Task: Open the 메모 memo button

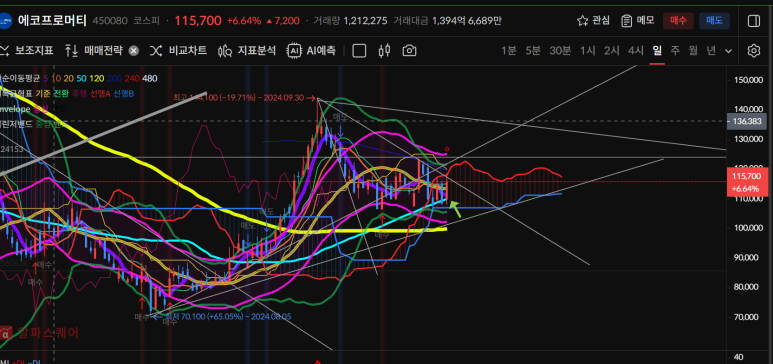Action: coord(637,21)
